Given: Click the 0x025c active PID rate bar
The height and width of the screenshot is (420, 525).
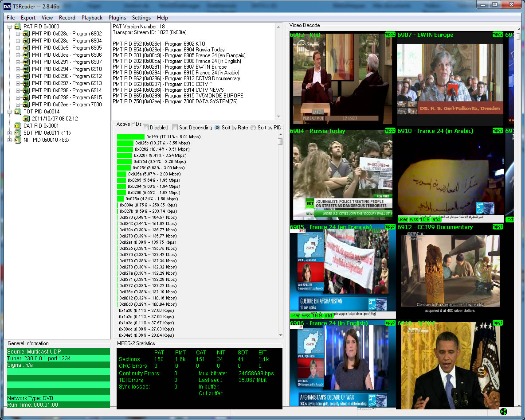Looking at the screenshot, I should [x=125, y=143].
